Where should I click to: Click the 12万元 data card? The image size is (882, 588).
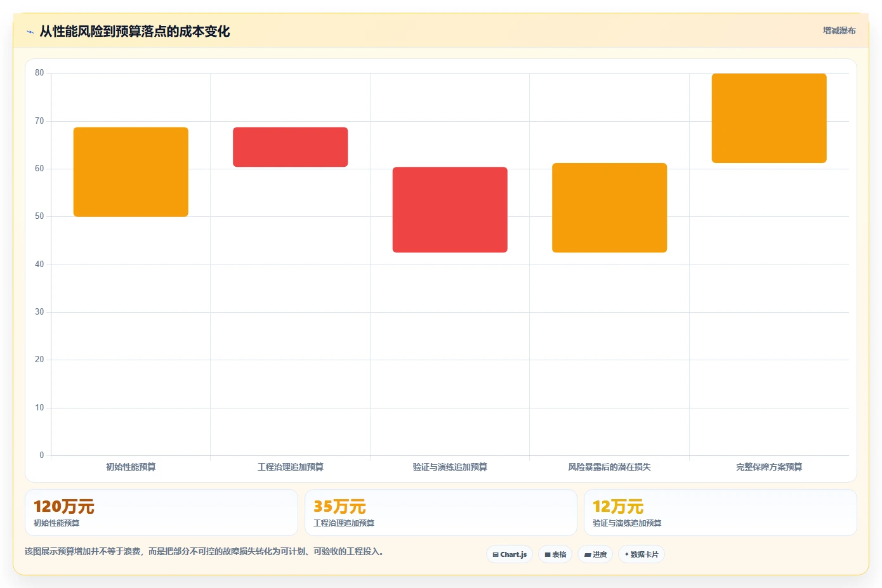click(x=720, y=513)
